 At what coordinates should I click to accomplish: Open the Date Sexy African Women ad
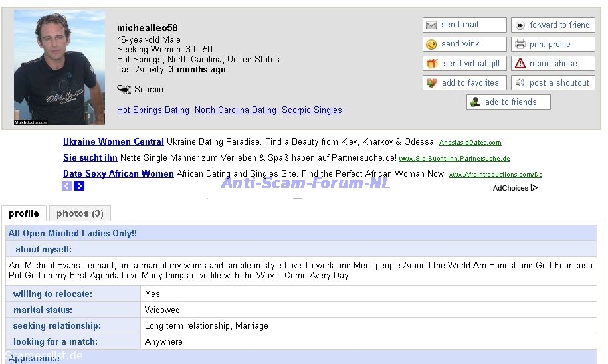tap(118, 174)
